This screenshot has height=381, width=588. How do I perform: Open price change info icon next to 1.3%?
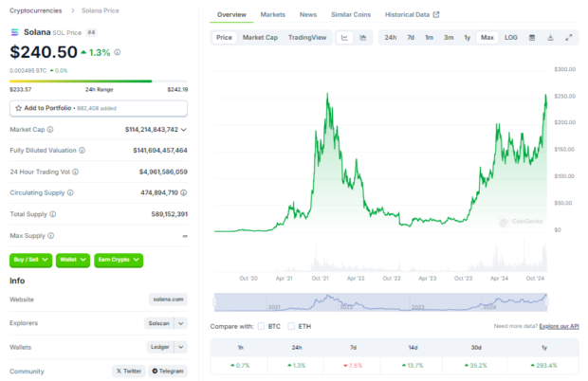tap(118, 52)
